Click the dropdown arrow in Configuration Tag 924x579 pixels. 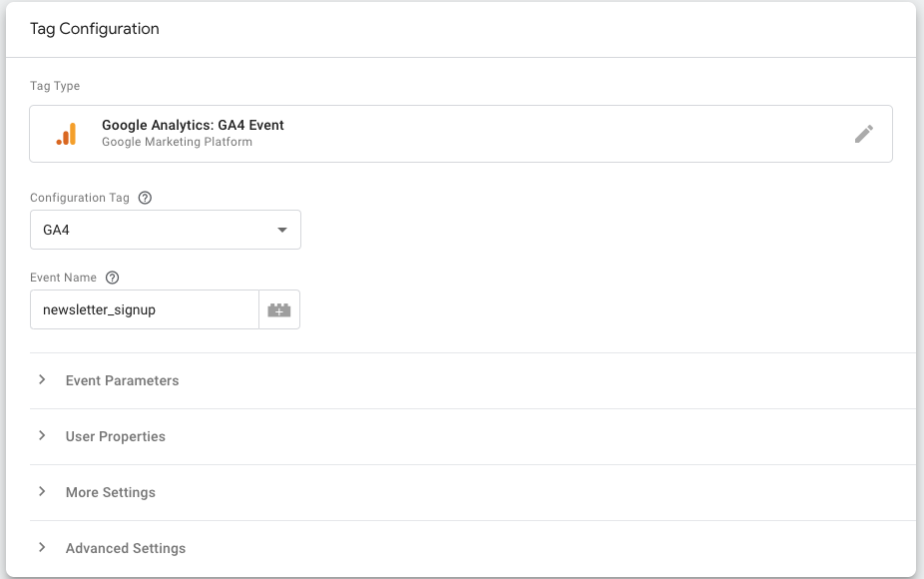click(281, 231)
